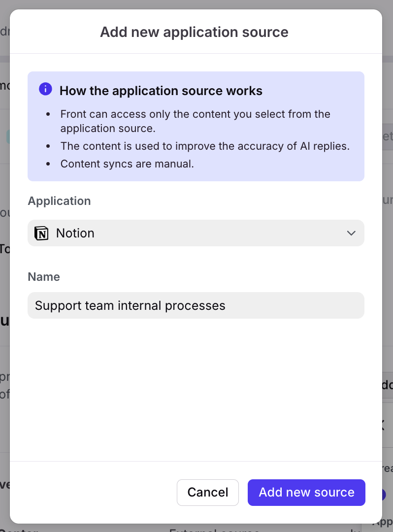
Task: Click the 'Application' field label
Action: click(59, 201)
